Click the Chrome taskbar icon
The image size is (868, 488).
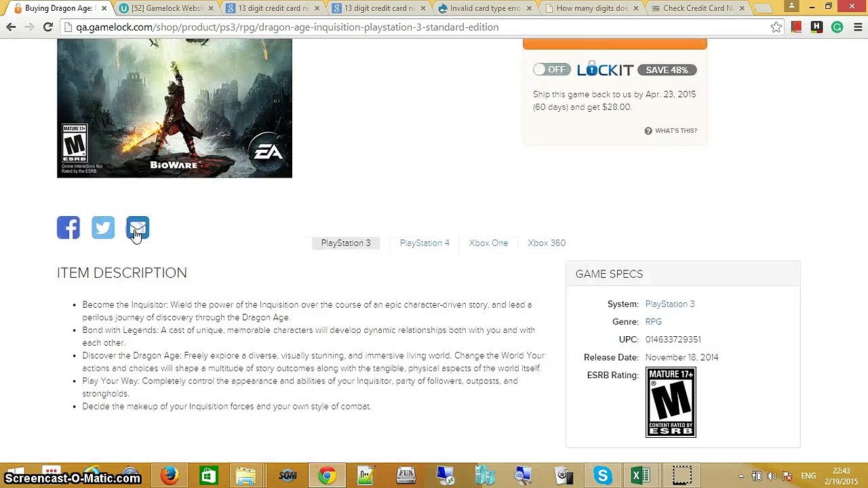pyautogui.click(x=327, y=475)
